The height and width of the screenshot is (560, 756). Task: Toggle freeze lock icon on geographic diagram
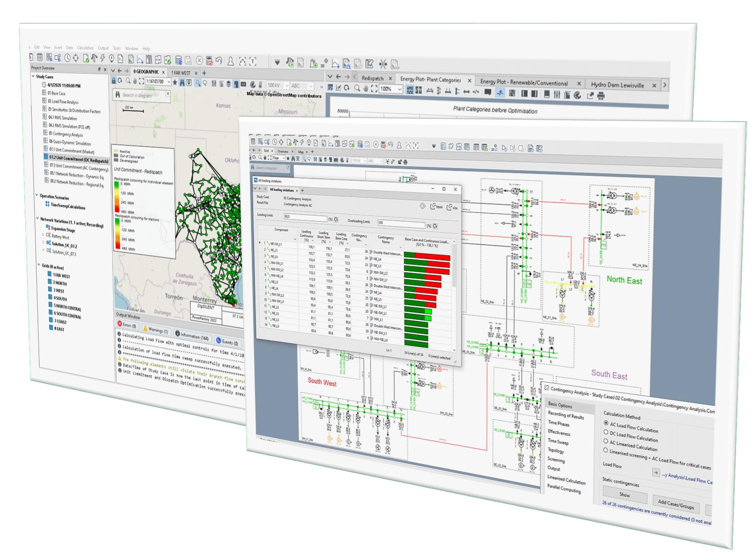(x=114, y=81)
